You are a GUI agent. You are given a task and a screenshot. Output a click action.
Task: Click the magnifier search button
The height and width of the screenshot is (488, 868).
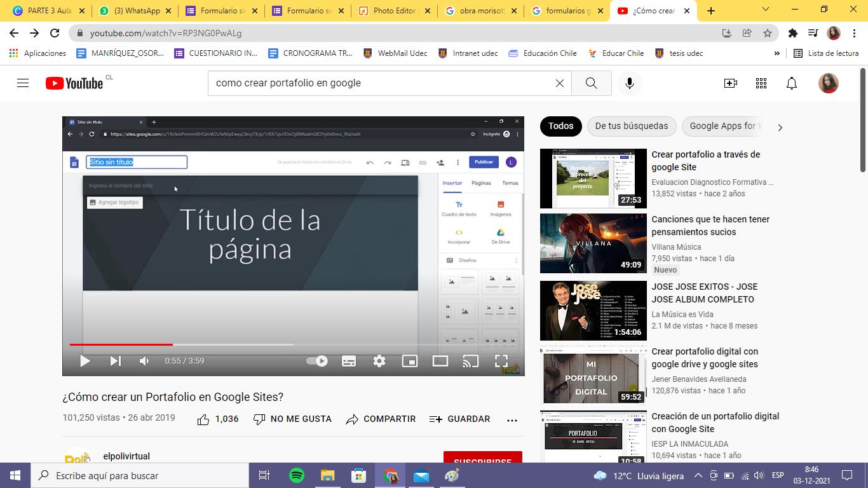591,83
